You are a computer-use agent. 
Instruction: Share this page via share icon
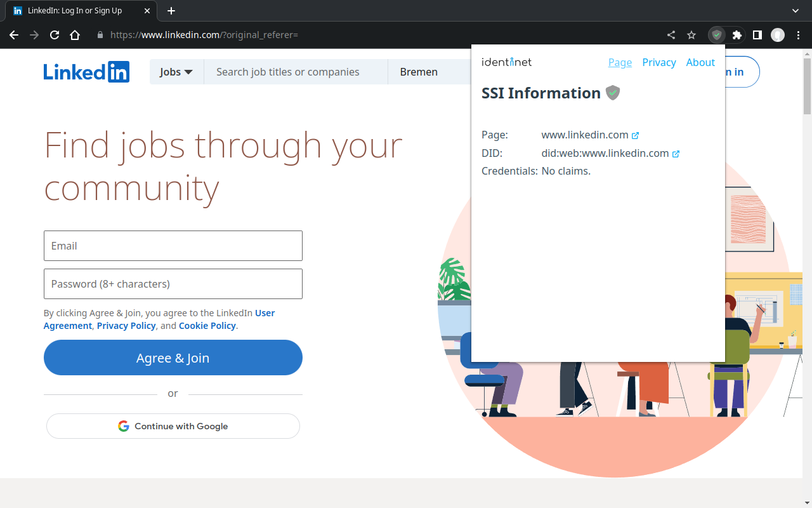671,35
